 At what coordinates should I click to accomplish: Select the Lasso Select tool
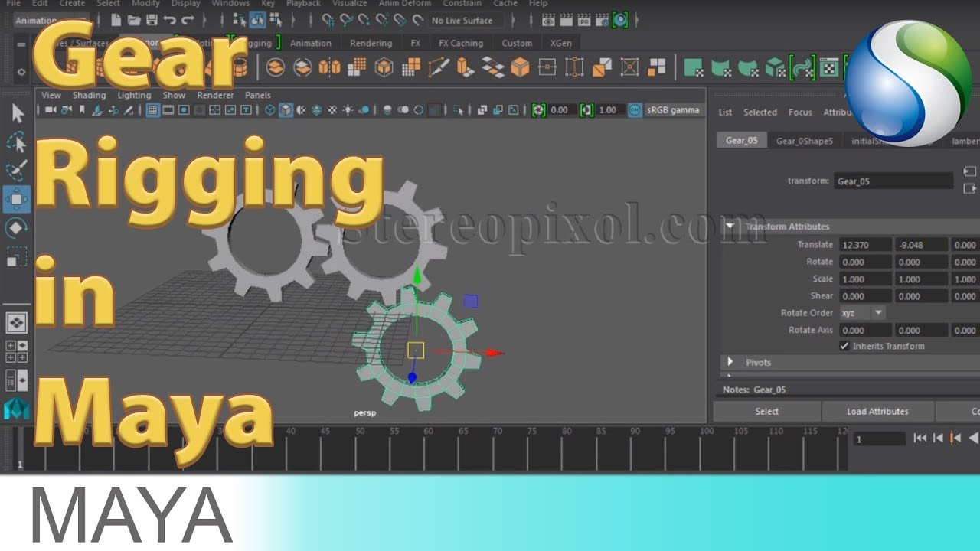pos(17,142)
